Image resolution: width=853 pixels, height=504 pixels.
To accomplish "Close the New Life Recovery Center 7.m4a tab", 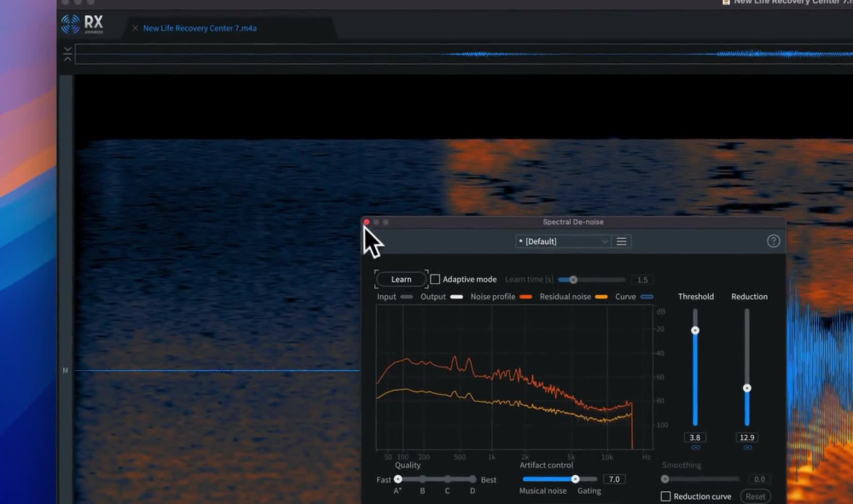I will tap(135, 28).
